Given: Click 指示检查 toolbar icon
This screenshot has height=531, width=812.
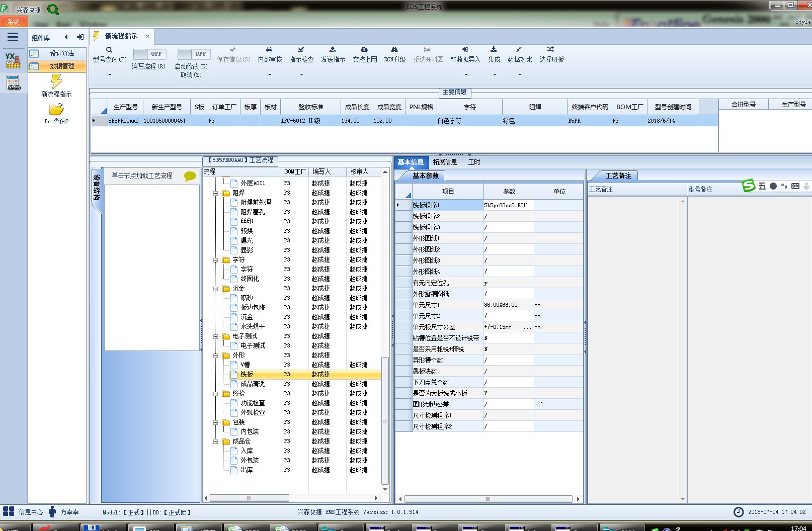Looking at the screenshot, I should coord(301,50).
